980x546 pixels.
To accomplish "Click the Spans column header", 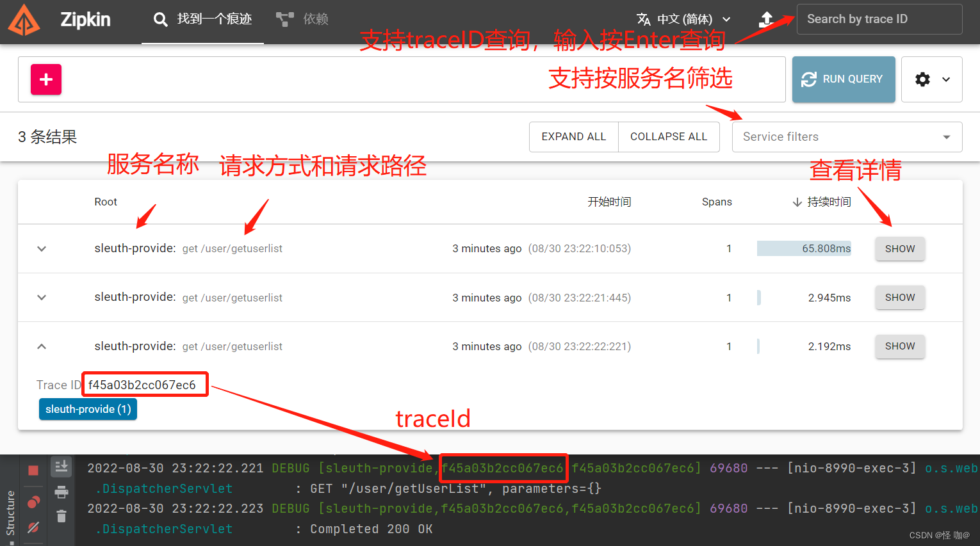I will (717, 202).
